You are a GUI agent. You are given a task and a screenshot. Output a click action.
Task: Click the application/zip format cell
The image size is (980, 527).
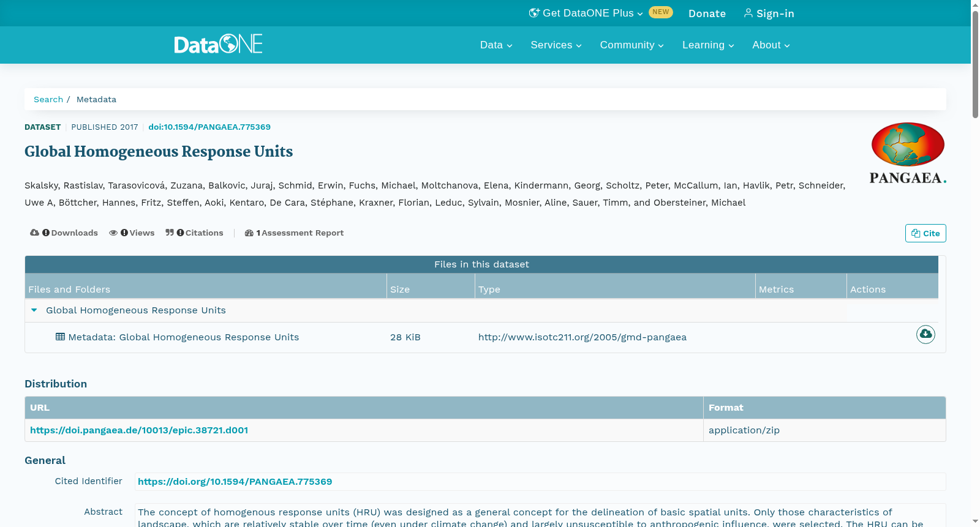[x=824, y=430]
